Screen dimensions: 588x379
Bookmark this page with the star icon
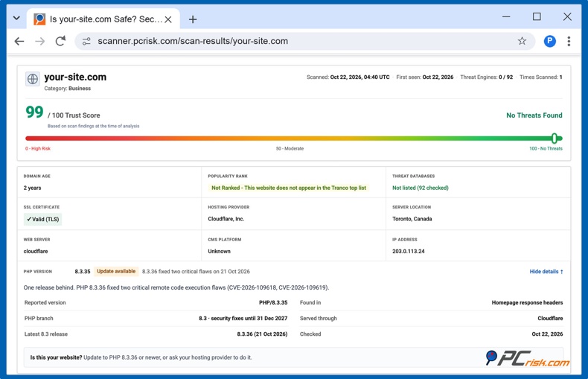[x=522, y=41]
